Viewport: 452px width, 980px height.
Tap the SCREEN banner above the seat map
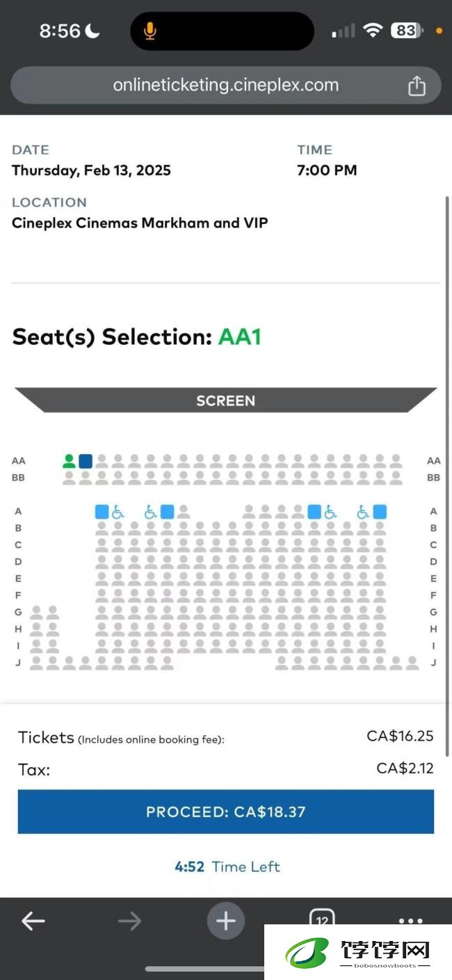tap(226, 401)
